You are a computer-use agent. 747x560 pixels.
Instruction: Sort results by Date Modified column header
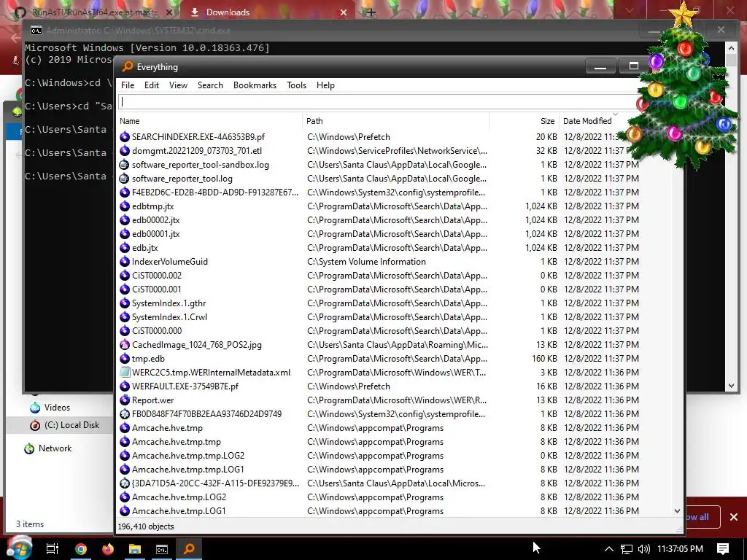(x=587, y=121)
